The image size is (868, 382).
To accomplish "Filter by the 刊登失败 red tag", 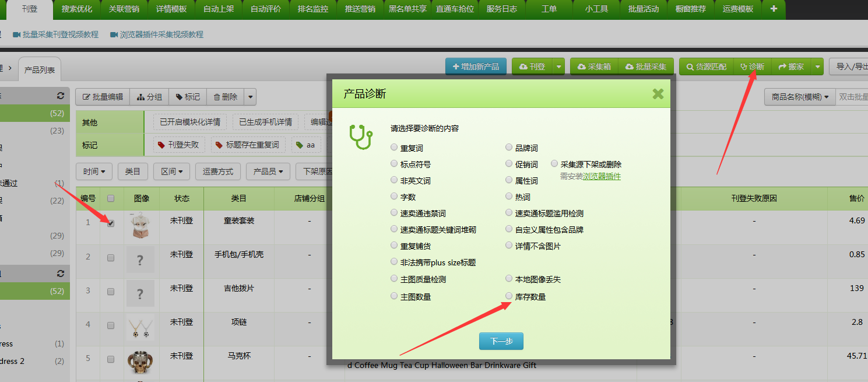I will coord(178,145).
